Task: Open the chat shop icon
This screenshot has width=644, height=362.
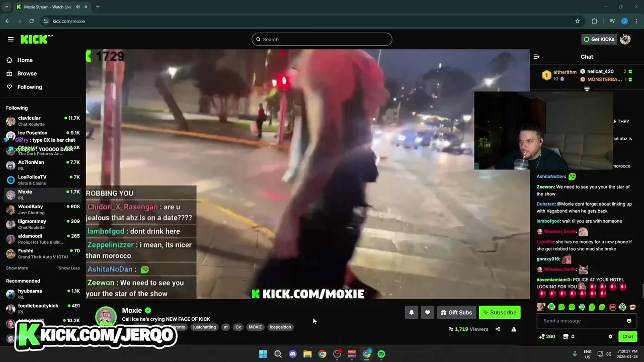Action: coord(566,336)
